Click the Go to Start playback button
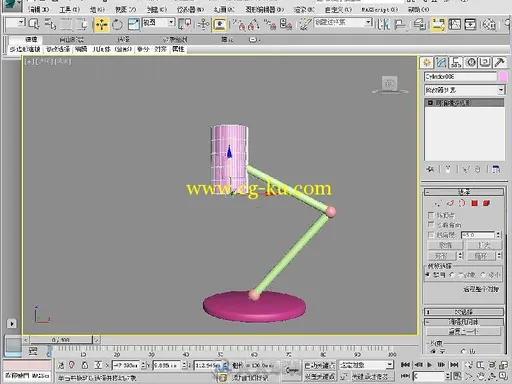Viewport: 512px width, 384px height. click(405, 365)
